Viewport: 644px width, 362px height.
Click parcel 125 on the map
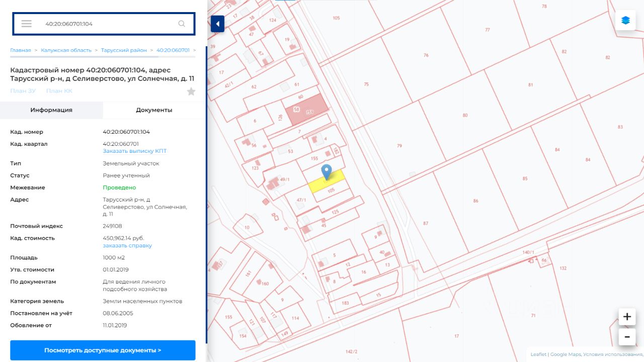pos(335,212)
